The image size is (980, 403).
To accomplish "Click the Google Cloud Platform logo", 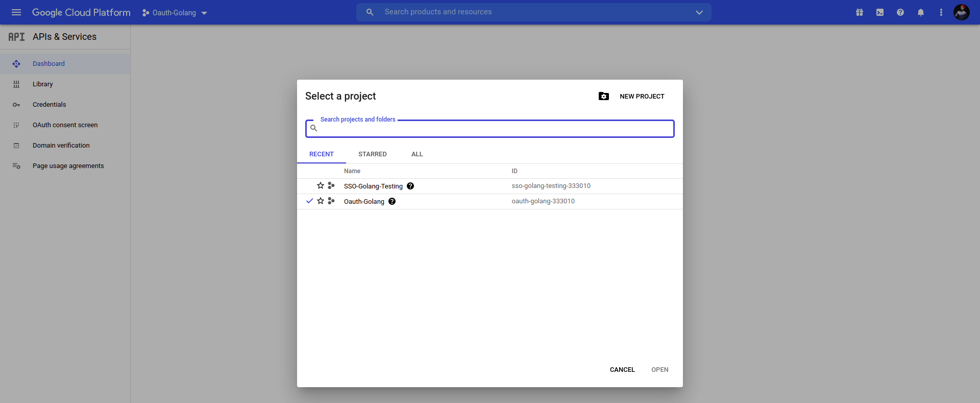I will pyautogui.click(x=81, y=12).
